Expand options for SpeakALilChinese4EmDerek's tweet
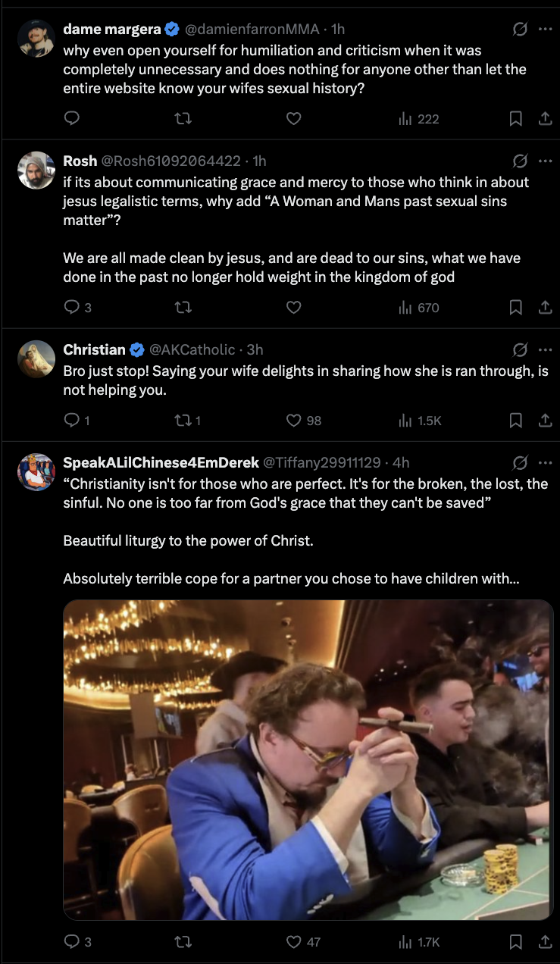This screenshot has height=964, width=560. (545, 462)
